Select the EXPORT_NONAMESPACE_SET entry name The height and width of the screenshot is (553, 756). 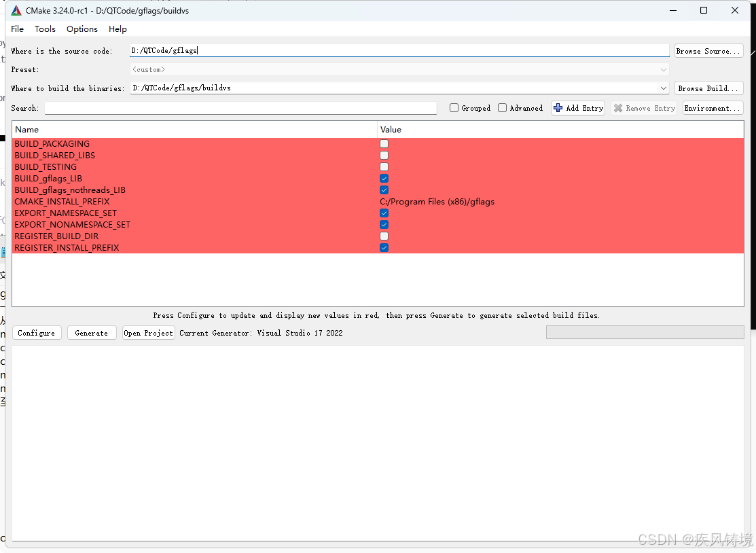click(72, 225)
